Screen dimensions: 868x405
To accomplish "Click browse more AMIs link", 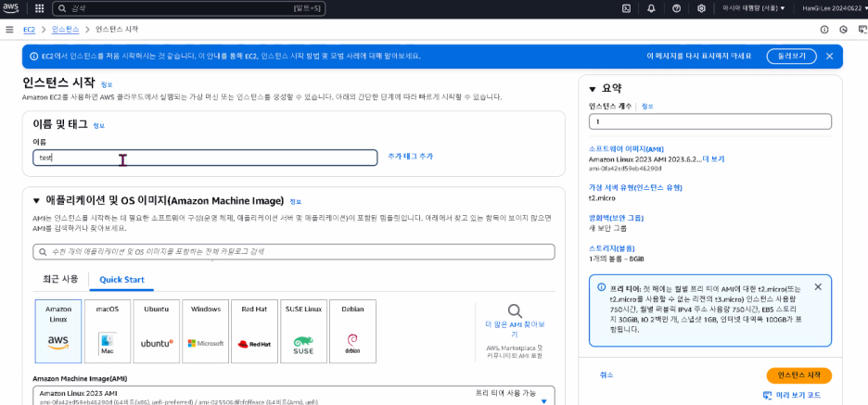I will click(515, 329).
